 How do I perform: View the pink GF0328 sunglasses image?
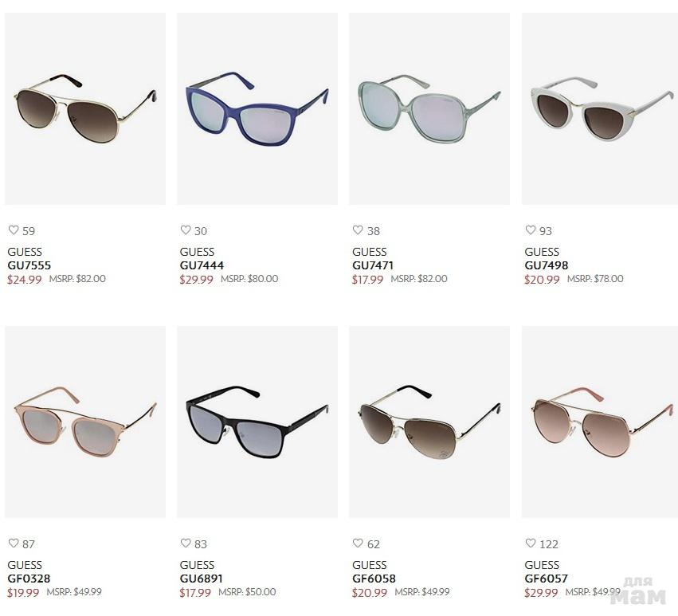85,422
